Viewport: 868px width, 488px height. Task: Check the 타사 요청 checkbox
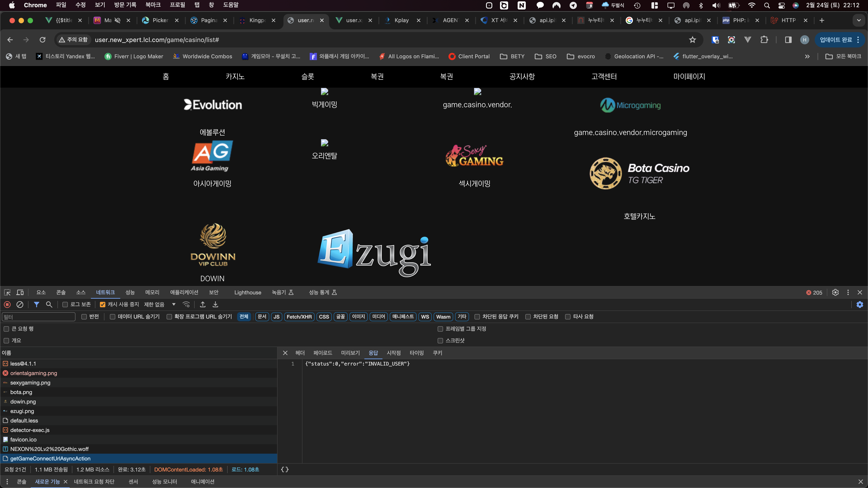coord(568,317)
